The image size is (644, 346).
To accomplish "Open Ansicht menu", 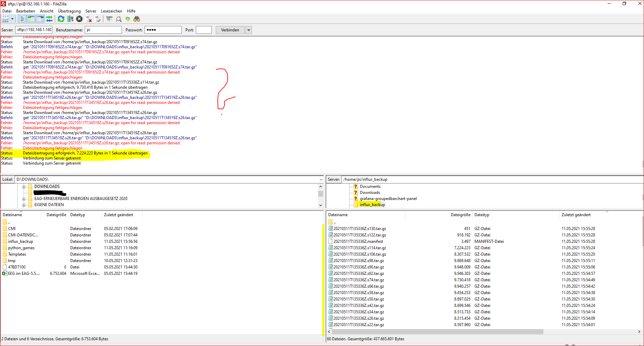I will (x=47, y=11).
